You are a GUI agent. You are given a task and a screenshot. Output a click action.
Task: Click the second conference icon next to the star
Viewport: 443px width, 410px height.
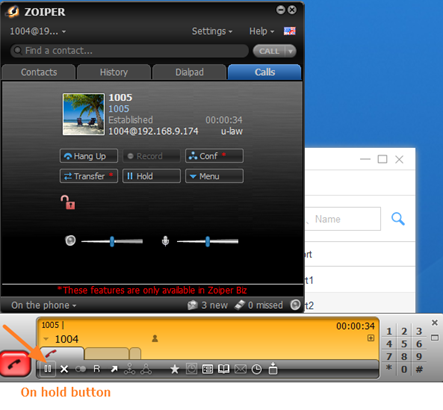click(146, 369)
